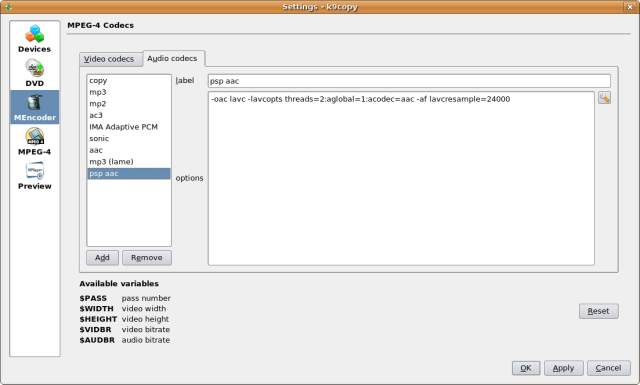
Task: Click the $PASS variable name
Action: coord(93,298)
